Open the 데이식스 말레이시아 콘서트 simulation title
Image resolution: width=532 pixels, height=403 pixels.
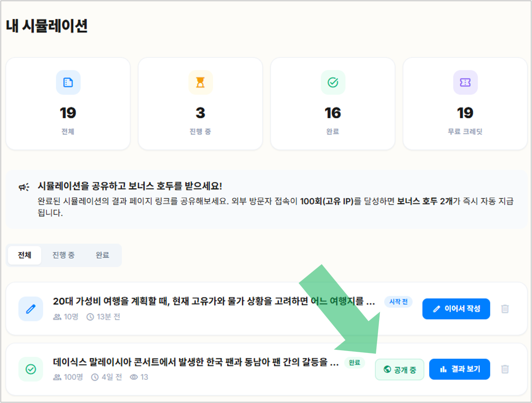click(x=196, y=362)
